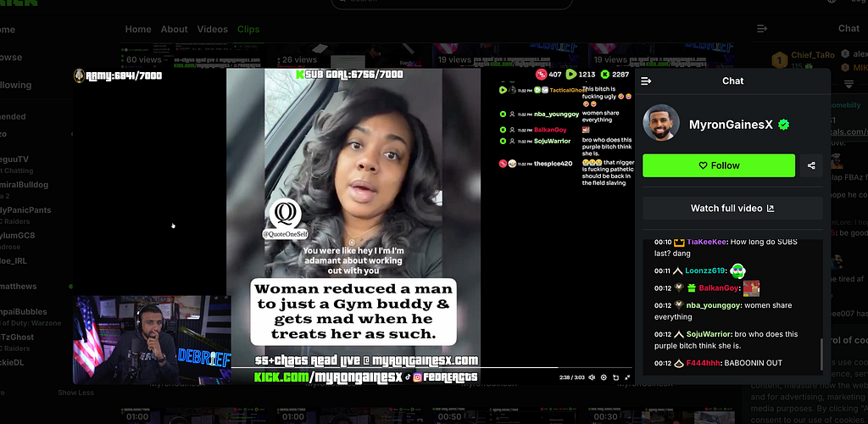Collapse background page chat panel
This screenshot has height=424, width=868.
click(x=762, y=28)
